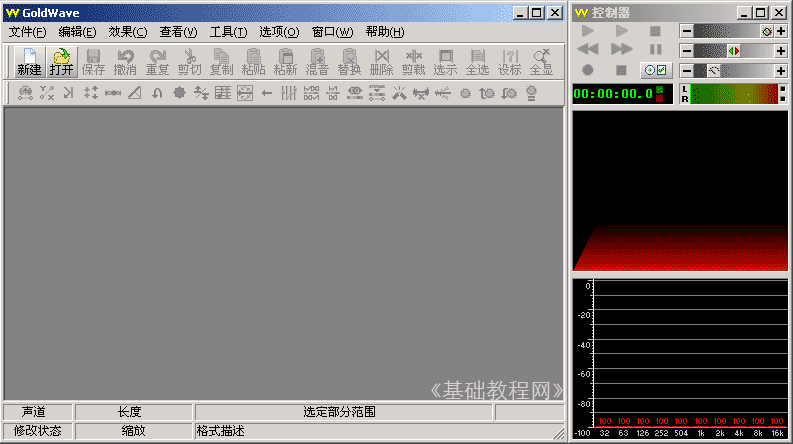Increase volume using the top plus button
This screenshot has width=793, height=444.
(x=780, y=31)
